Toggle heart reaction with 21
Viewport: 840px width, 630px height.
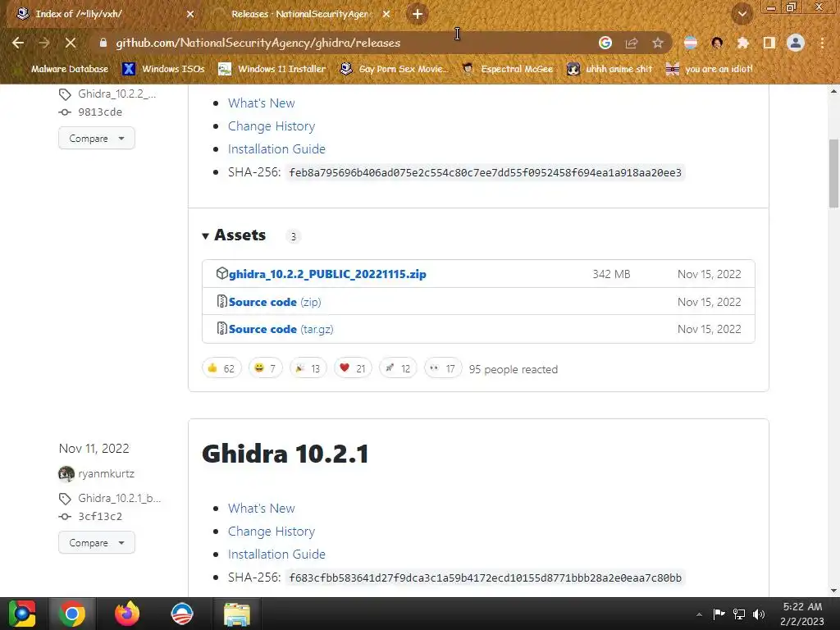353,368
